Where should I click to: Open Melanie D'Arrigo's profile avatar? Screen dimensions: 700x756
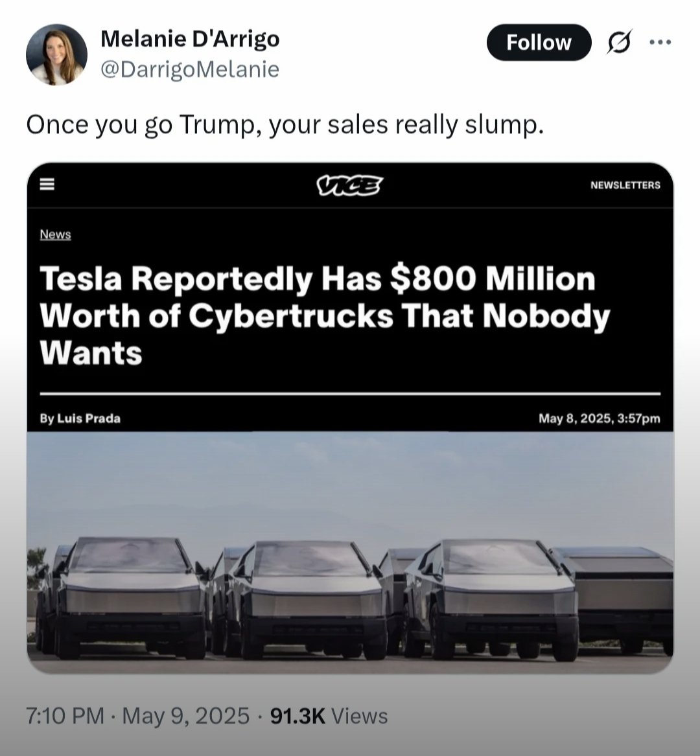click(x=56, y=55)
